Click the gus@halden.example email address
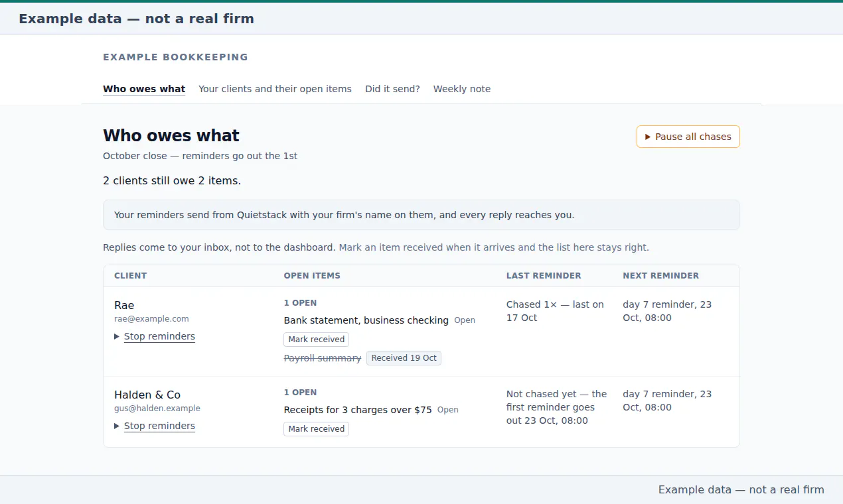 point(157,409)
